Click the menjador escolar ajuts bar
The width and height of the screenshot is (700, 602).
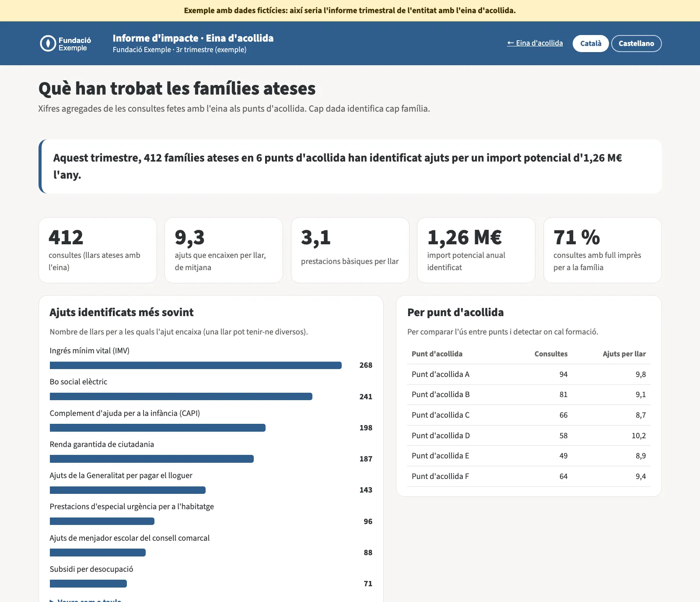coord(98,553)
